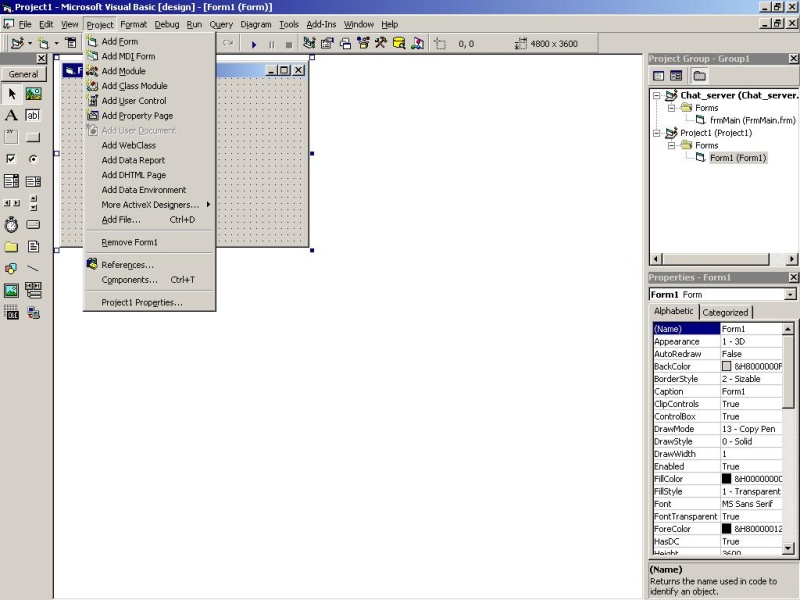Switch to the Categorized properties tab

725,312
